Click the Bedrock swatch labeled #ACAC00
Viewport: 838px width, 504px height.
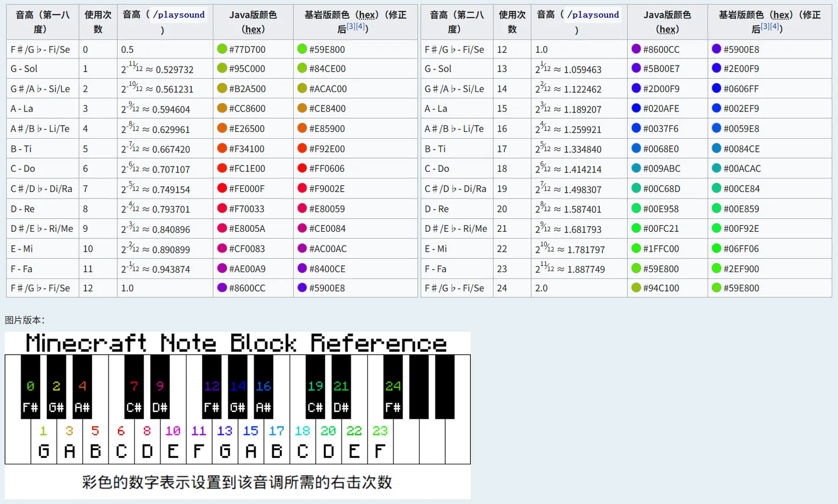[x=302, y=88]
